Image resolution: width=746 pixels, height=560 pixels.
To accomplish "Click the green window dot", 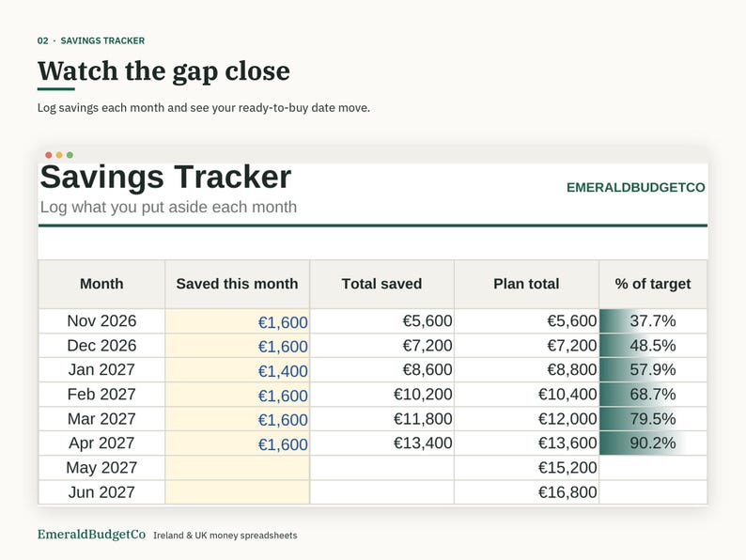I will [x=70, y=155].
